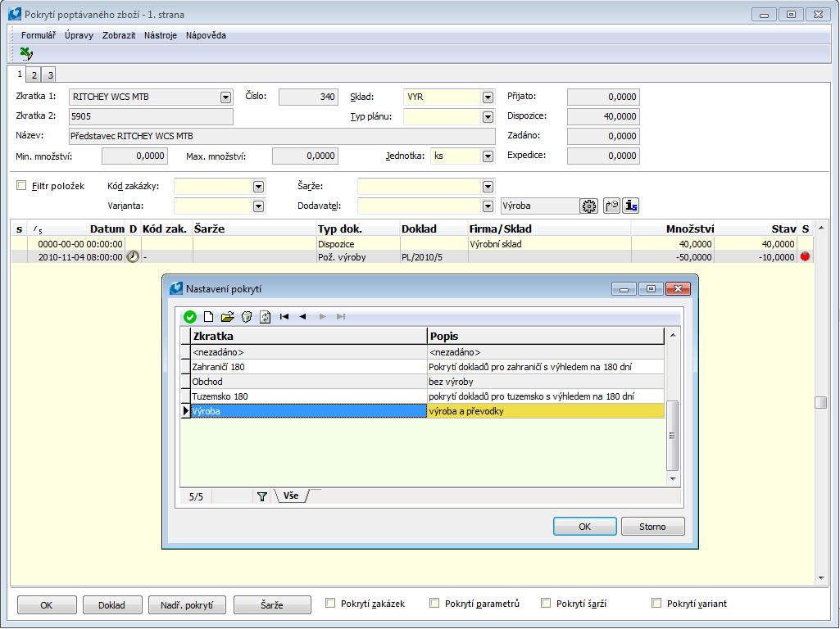This screenshot has height=629, width=840.
Task: Open the Dodavatel dropdown list
Action: 488,206
